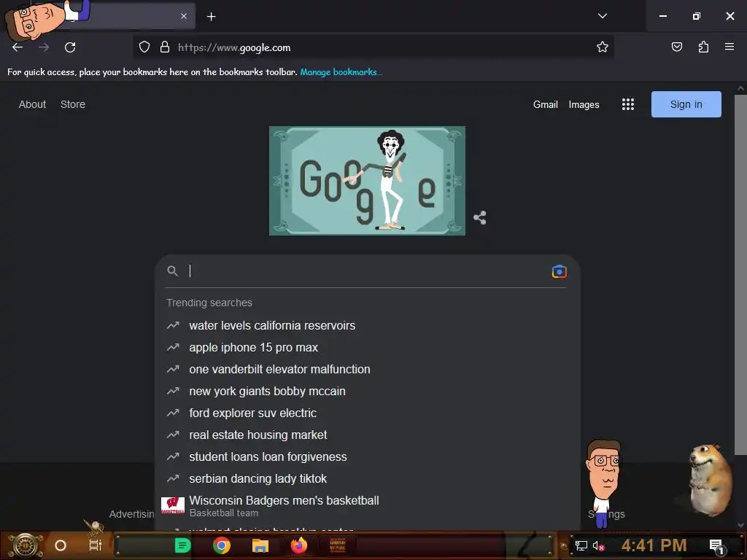Open the clock showing 4:41 PM
Image resolution: width=747 pixels, height=560 pixels.
click(x=654, y=545)
